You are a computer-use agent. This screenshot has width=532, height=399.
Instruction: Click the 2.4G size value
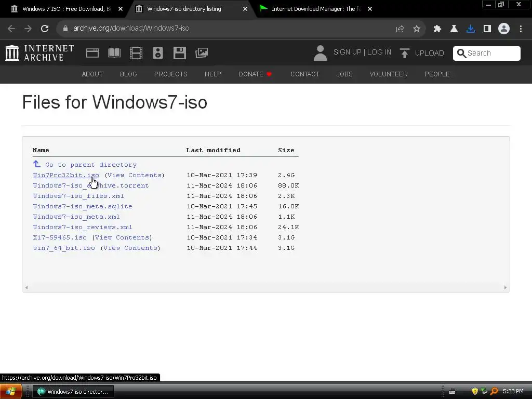point(286,175)
